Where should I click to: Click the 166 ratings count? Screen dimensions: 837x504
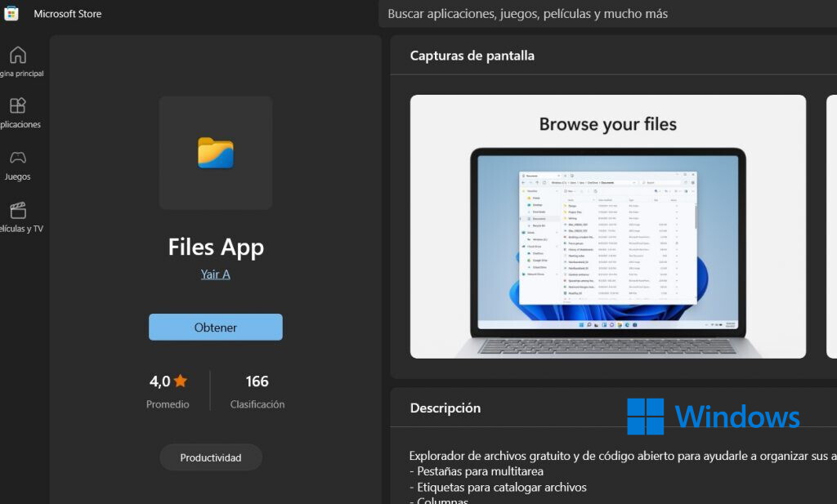[x=257, y=381]
